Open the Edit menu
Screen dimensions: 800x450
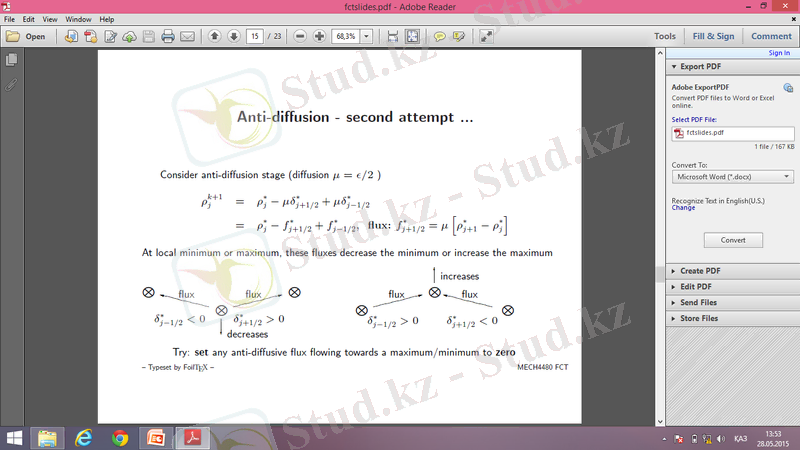click(x=29, y=19)
